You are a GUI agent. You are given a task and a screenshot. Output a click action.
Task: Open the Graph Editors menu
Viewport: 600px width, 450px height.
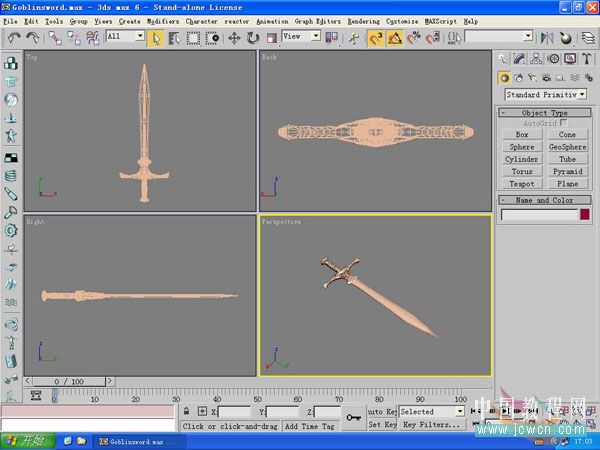click(x=318, y=21)
